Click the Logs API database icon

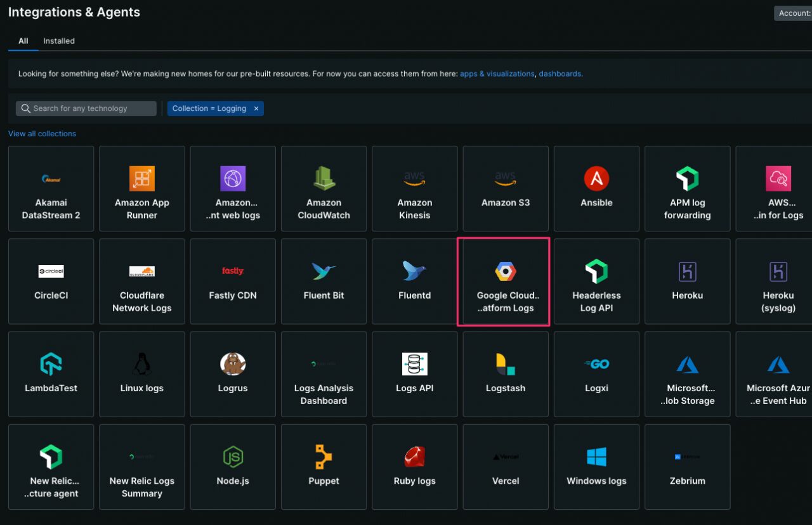[415, 364]
